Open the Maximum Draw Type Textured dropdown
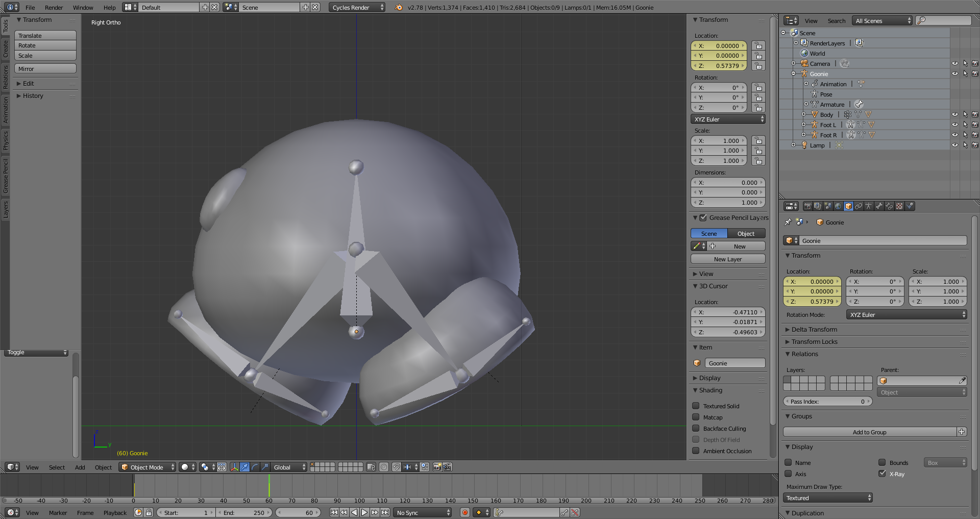The height and width of the screenshot is (519, 980). coord(828,498)
